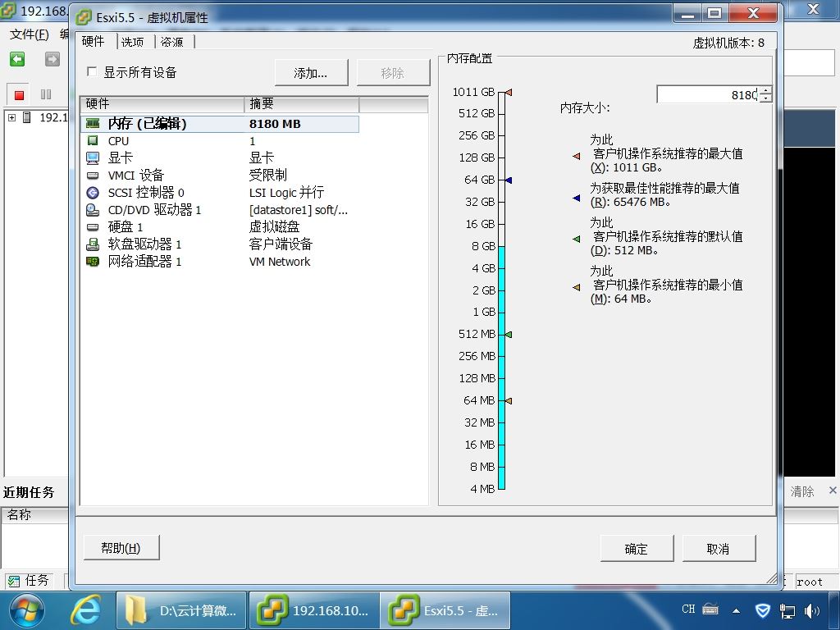Switch to the 选项 tab

click(133, 42)
